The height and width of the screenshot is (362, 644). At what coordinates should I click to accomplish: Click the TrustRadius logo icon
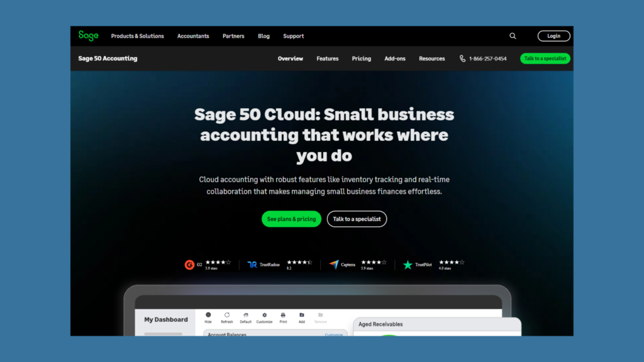(x=252, y=265)
